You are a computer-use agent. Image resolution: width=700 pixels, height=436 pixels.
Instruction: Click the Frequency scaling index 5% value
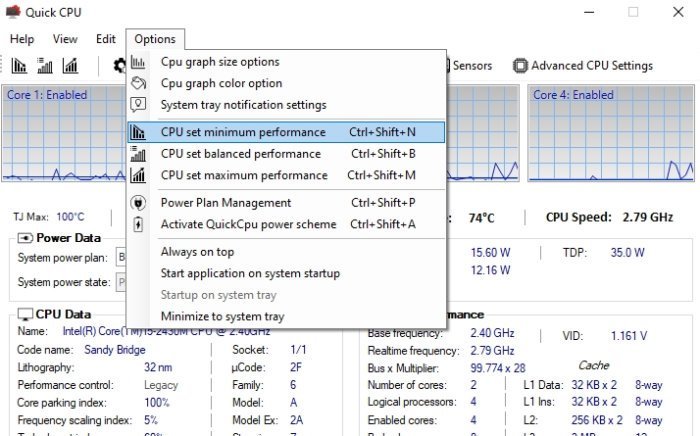[x=150, y=420]
